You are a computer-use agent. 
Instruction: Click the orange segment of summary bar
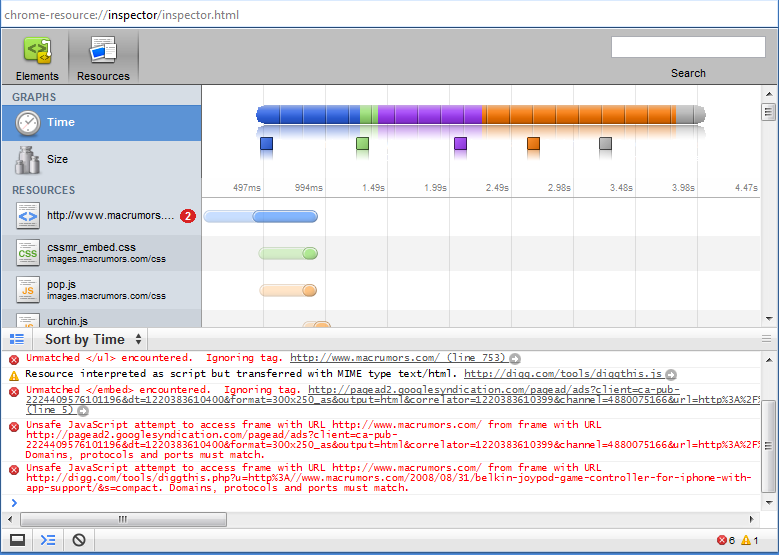pyautogui.click(x=579, y=114)
